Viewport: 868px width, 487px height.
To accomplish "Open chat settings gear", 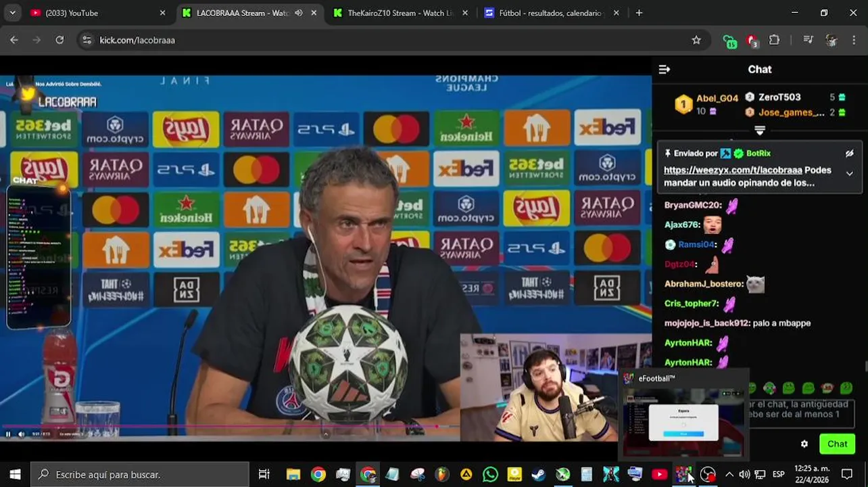I will tap(804, 444).
